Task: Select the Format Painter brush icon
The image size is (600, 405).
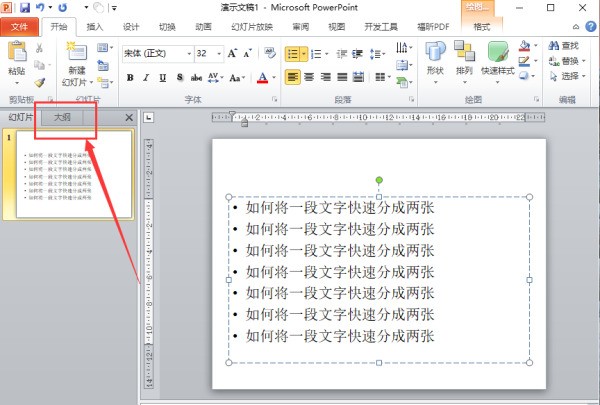Action: coord(40,83)
